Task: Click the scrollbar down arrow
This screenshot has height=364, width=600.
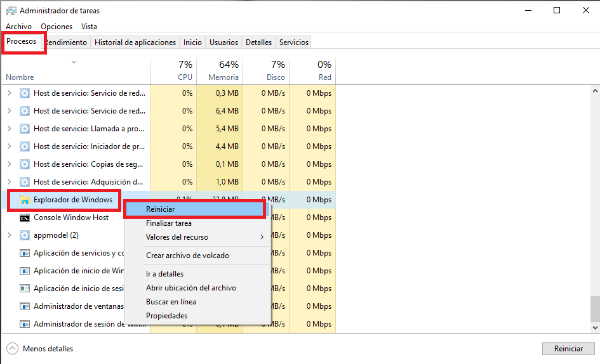Action: coord(595,327)
